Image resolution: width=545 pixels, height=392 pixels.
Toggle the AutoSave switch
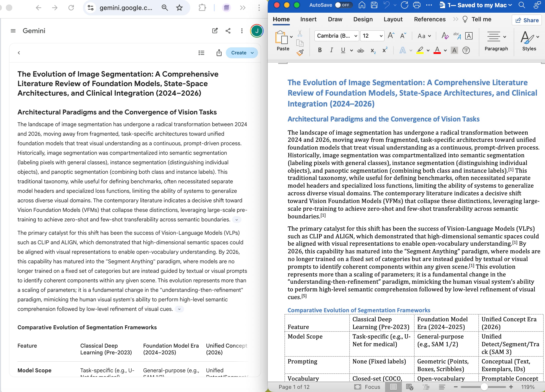343,5
